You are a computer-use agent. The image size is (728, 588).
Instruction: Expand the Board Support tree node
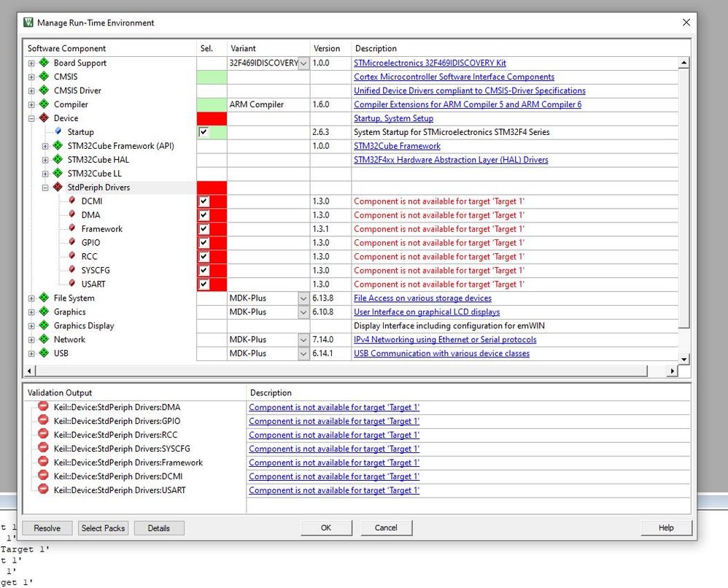pyautogui.click(x=31, y=63)
